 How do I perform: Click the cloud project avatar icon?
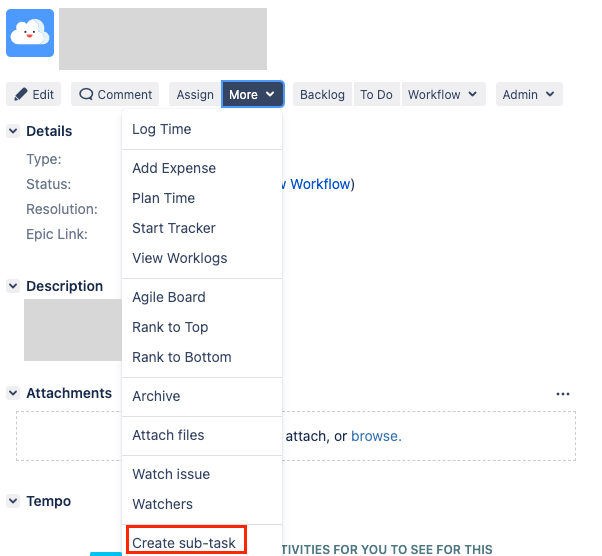click(x=30, y=33)
